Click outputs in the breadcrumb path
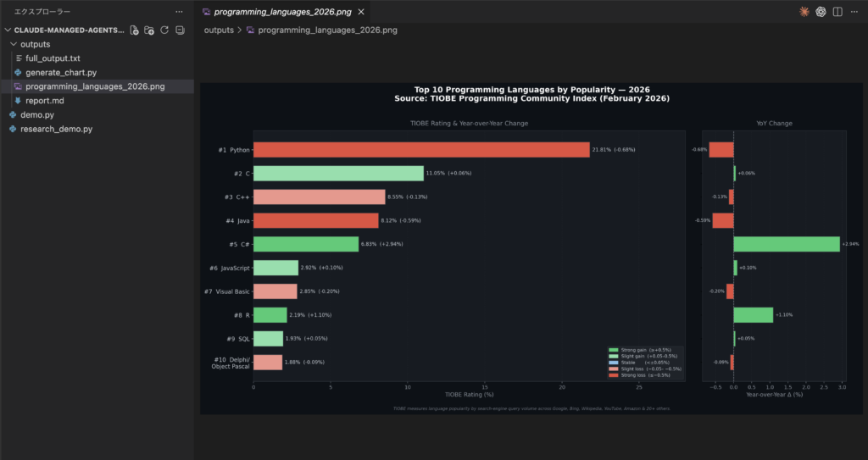The width and height of the screenshot is (868, 460). tap(219, 30)
